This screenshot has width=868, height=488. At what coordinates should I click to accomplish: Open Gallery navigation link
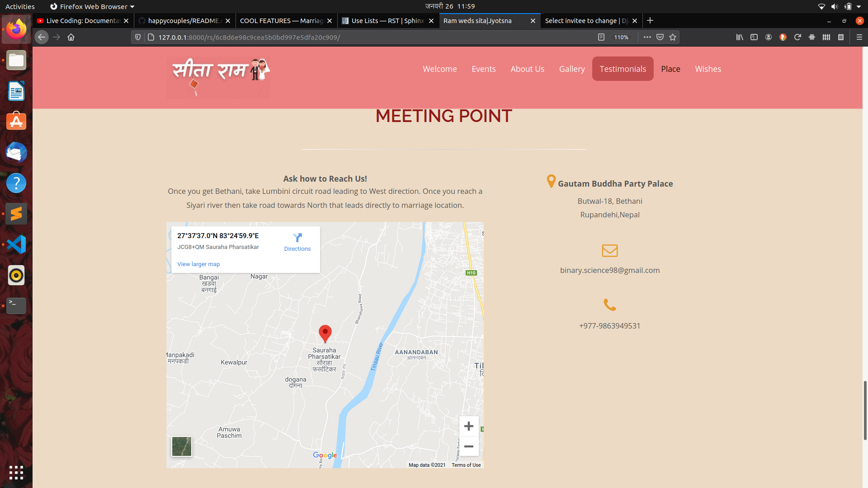571,69
